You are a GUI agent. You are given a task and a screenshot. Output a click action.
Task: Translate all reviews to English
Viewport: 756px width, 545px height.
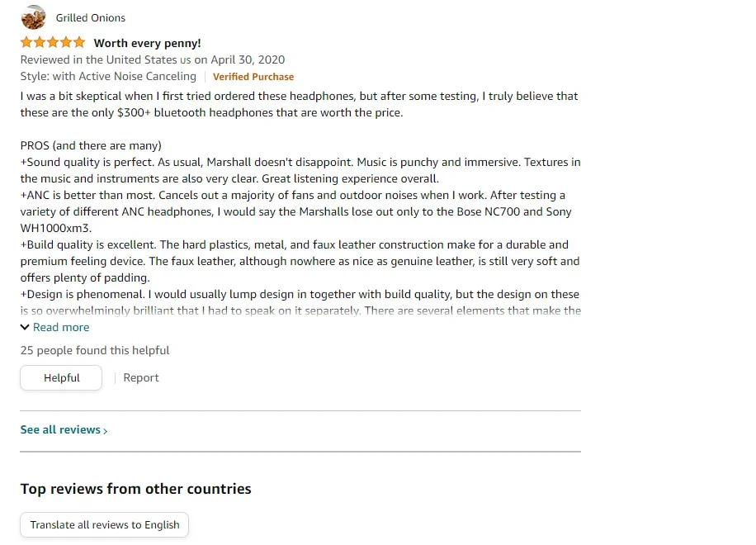105,524
